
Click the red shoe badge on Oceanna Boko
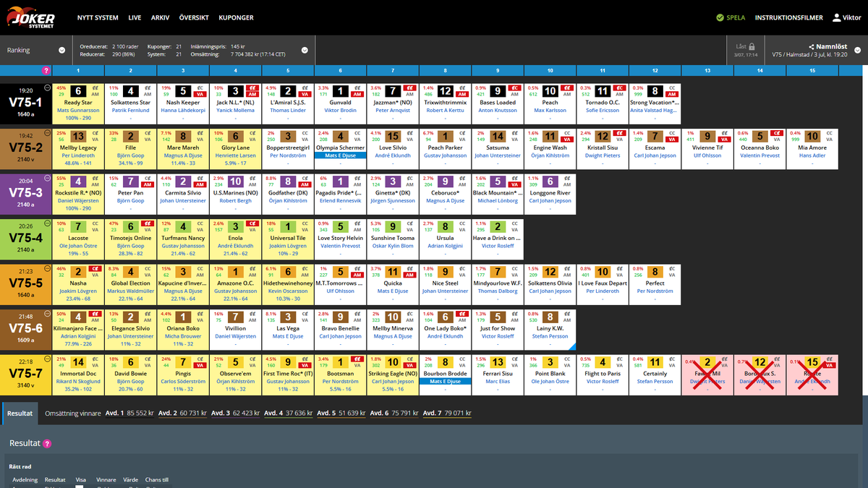tap(775, 132)
